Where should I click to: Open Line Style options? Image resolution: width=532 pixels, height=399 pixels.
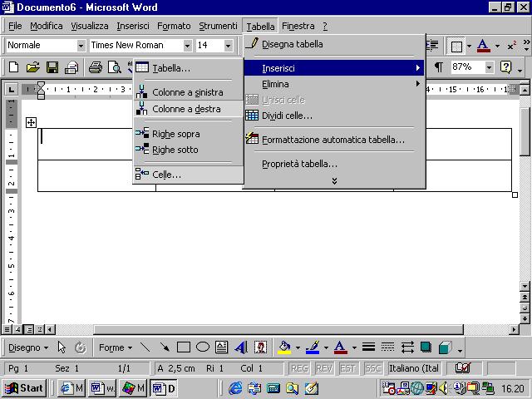point(368,347)
